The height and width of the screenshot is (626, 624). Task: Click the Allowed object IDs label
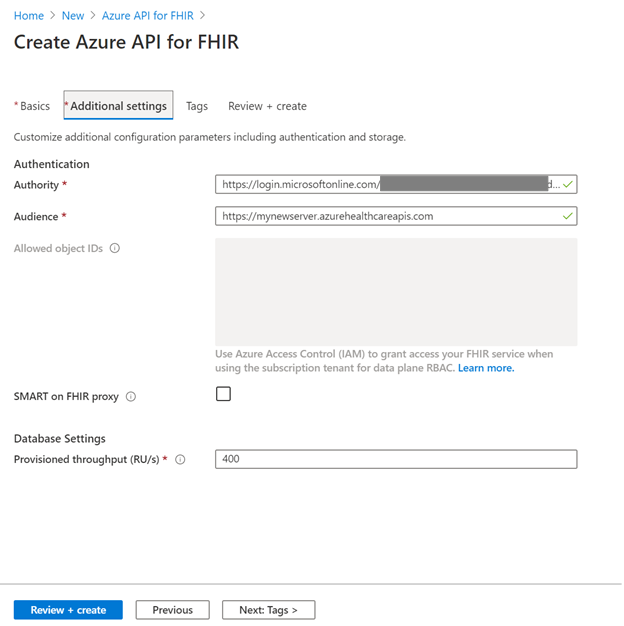(58, 248)
